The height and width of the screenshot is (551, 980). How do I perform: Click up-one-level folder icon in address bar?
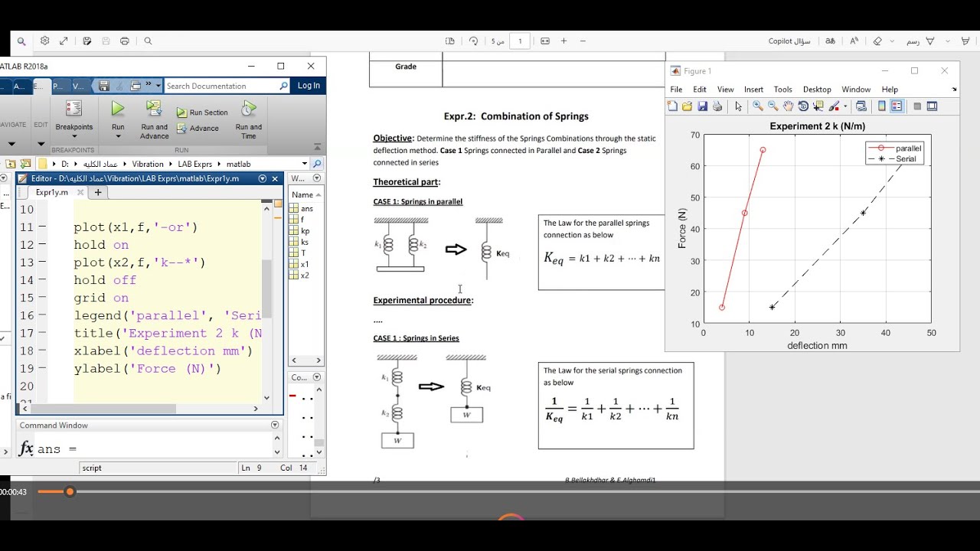(x=11, y=164)
